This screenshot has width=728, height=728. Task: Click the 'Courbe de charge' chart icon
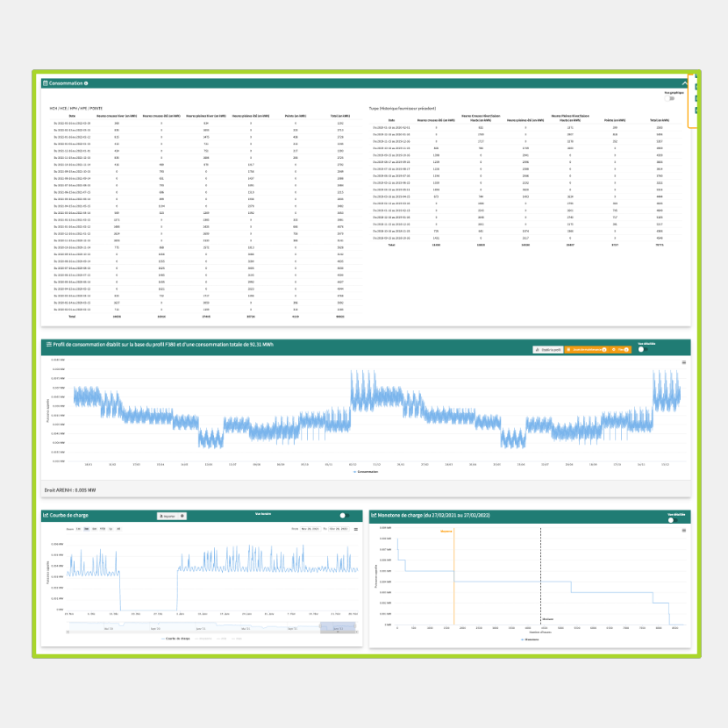[46, 515]
